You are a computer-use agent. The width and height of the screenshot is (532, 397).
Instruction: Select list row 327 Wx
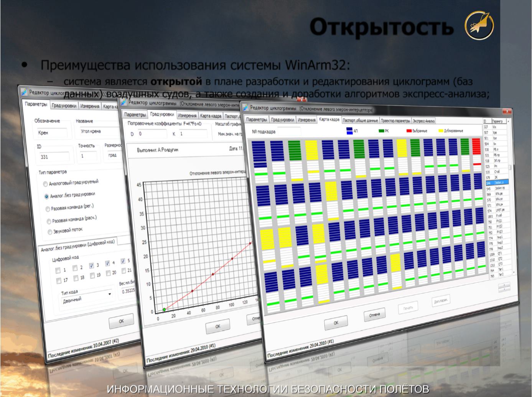(x=494, y=126)
